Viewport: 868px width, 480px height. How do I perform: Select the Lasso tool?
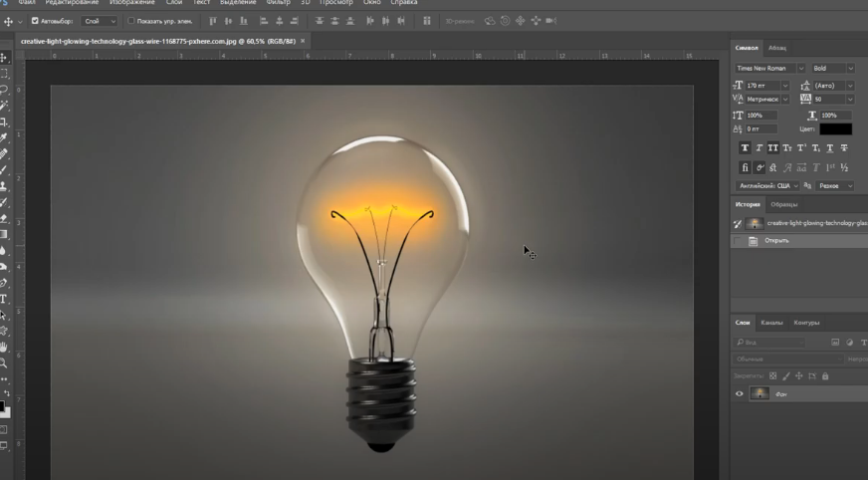point(4,90)
